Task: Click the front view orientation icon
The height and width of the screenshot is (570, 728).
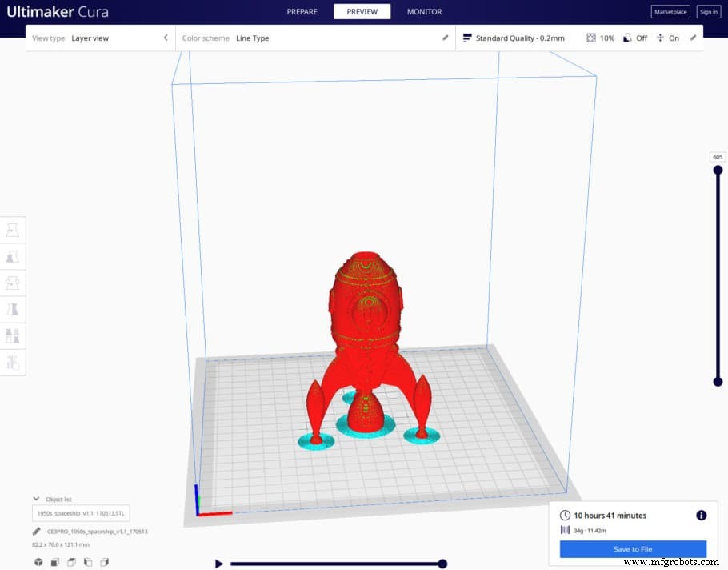Action: point(54,562)
